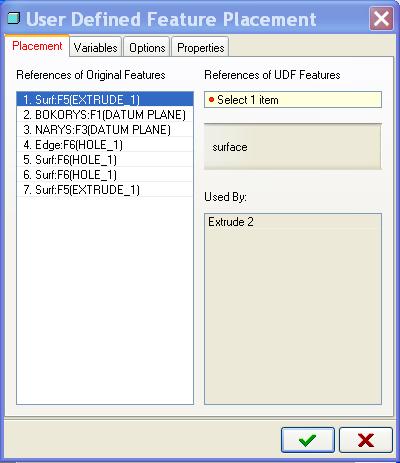This screenshot has height=463, width=400.
Task: Choose reference 5. Surf:F6(HOLE_1)
Action: coord(105,159)
